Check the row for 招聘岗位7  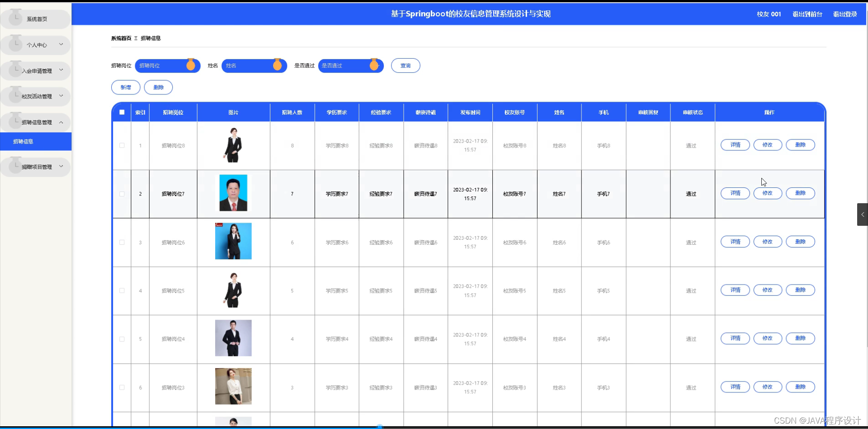(x=122, y=194)
